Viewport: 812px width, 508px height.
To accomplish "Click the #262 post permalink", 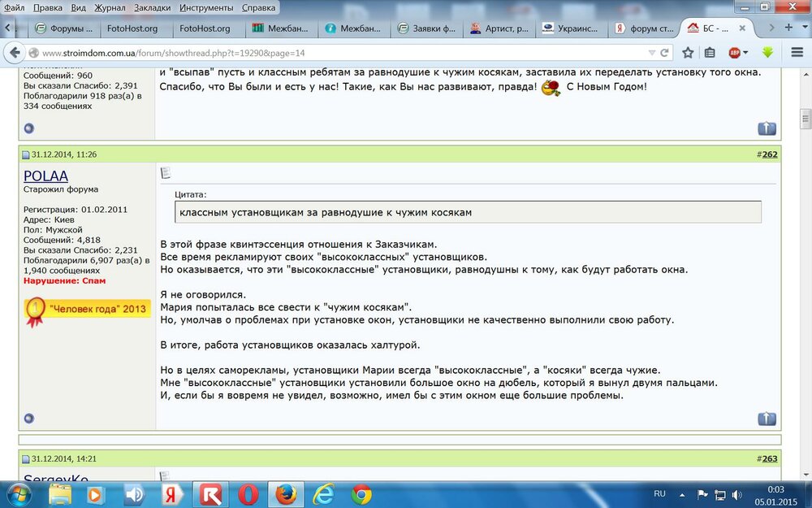I will point(767,154).
